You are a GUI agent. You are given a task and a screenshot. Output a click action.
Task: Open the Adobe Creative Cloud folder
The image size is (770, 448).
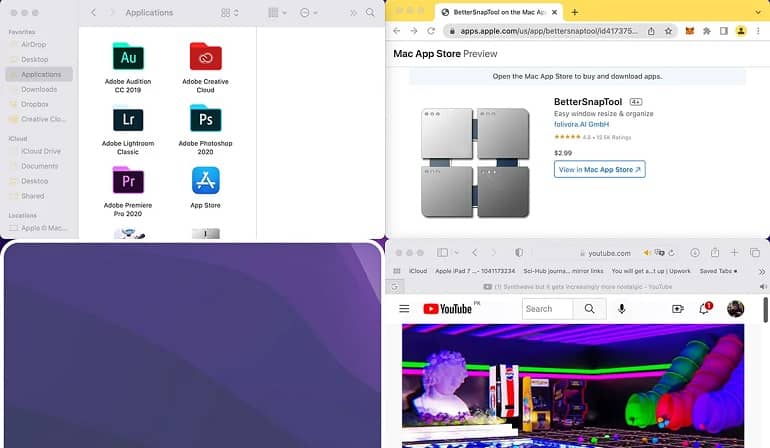[206, 67]
